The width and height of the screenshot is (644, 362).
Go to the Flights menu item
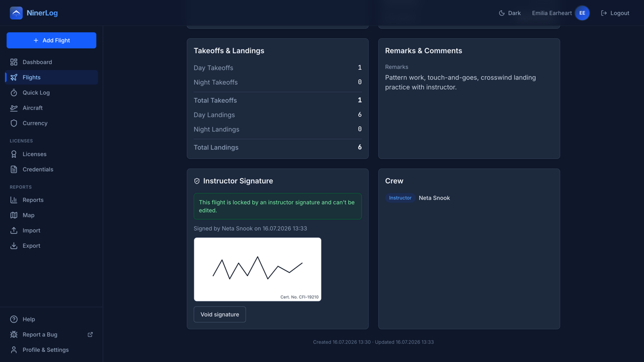click(52, 77)
